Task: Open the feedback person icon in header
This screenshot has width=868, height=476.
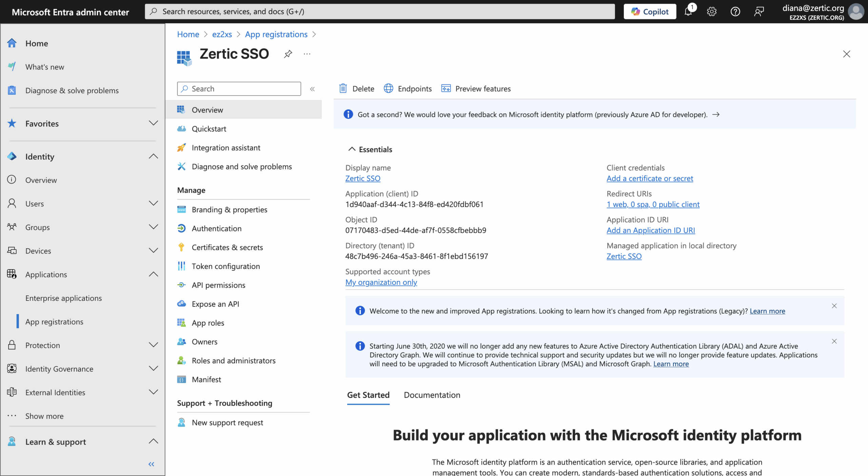Action: pyautogui.click(x=759, y=12)
